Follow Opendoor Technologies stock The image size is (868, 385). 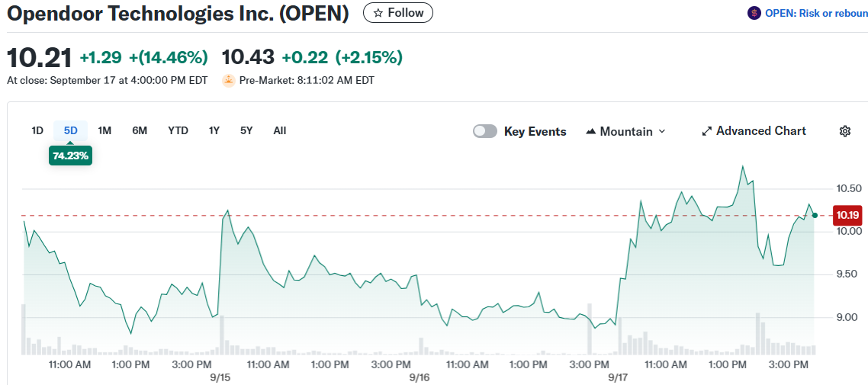pos(398,13)
